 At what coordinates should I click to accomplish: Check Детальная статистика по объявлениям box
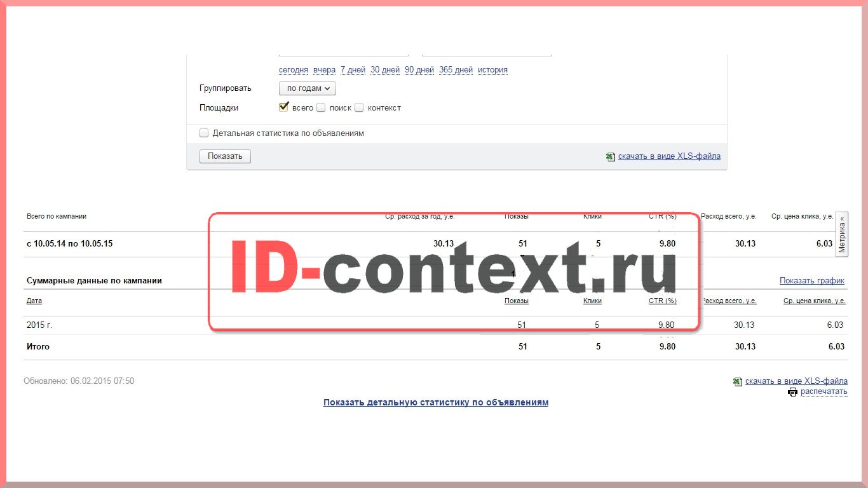pos(204,133)
